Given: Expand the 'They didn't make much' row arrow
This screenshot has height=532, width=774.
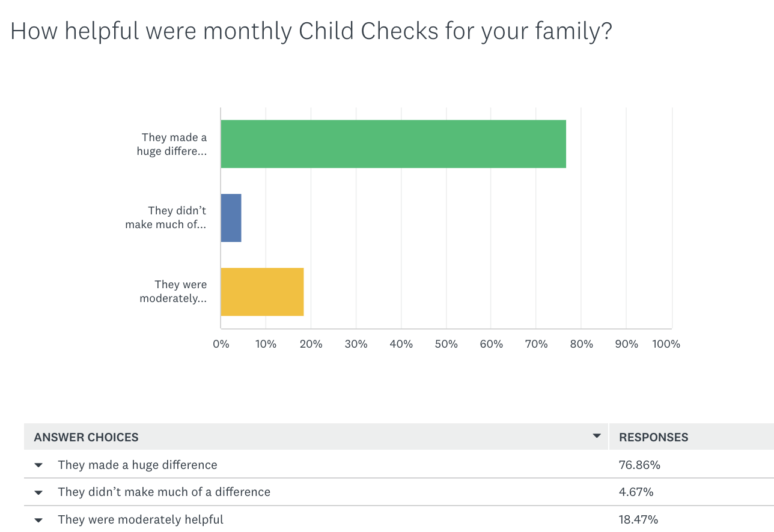Looking at the screenshot, I should click(38, 492).
